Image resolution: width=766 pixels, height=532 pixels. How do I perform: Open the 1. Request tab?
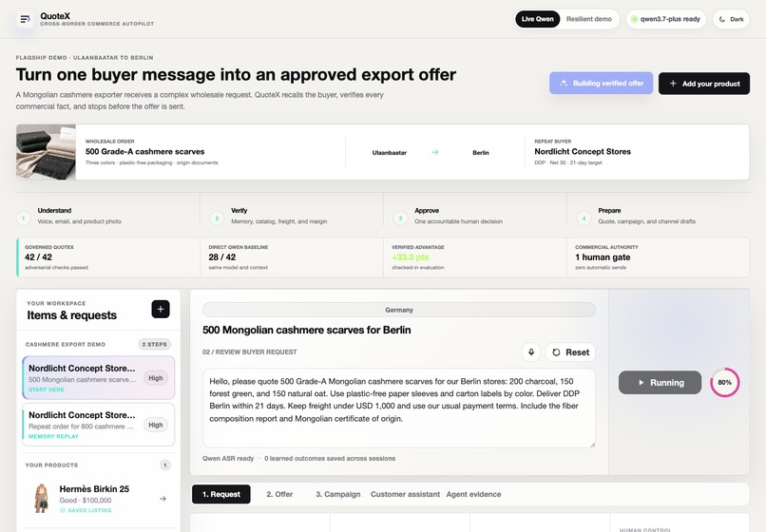[221, 494]
